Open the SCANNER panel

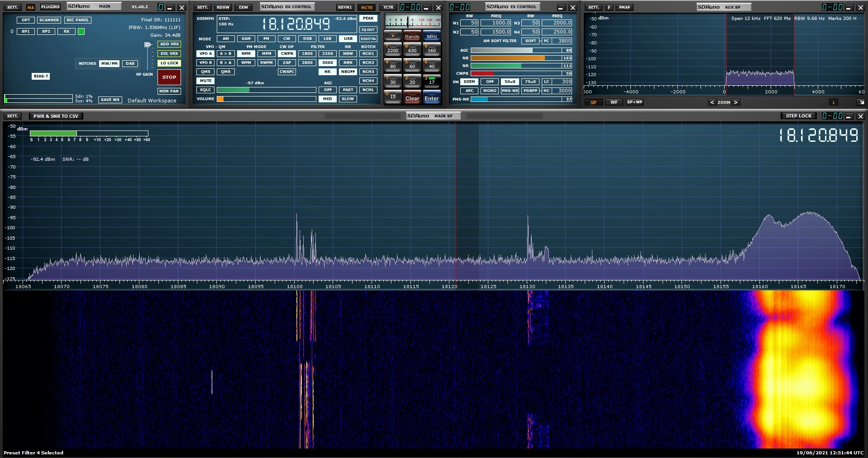click(48, 19)
